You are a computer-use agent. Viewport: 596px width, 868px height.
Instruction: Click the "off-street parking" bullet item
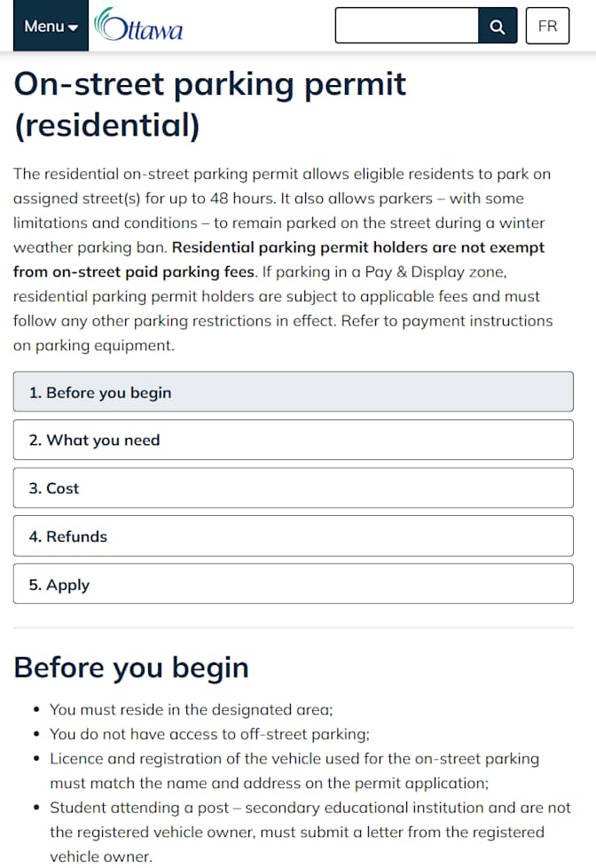(x=209, y=733)
